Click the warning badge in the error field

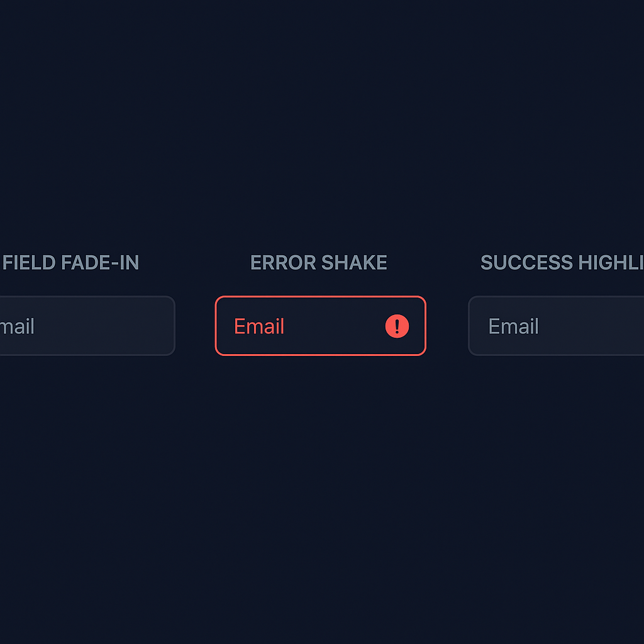[397, 326]
